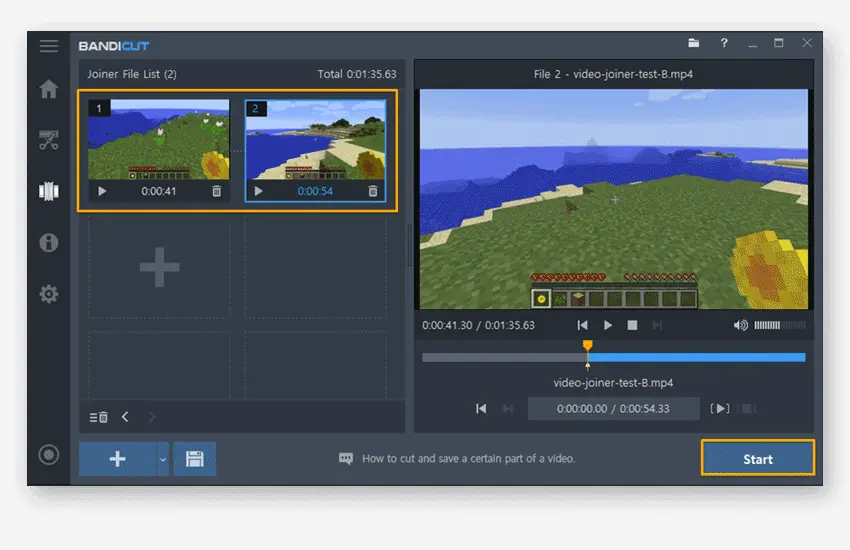This screenshot has height=550, width=850.
Task: Click the Start button
Action: click(758, 459)
